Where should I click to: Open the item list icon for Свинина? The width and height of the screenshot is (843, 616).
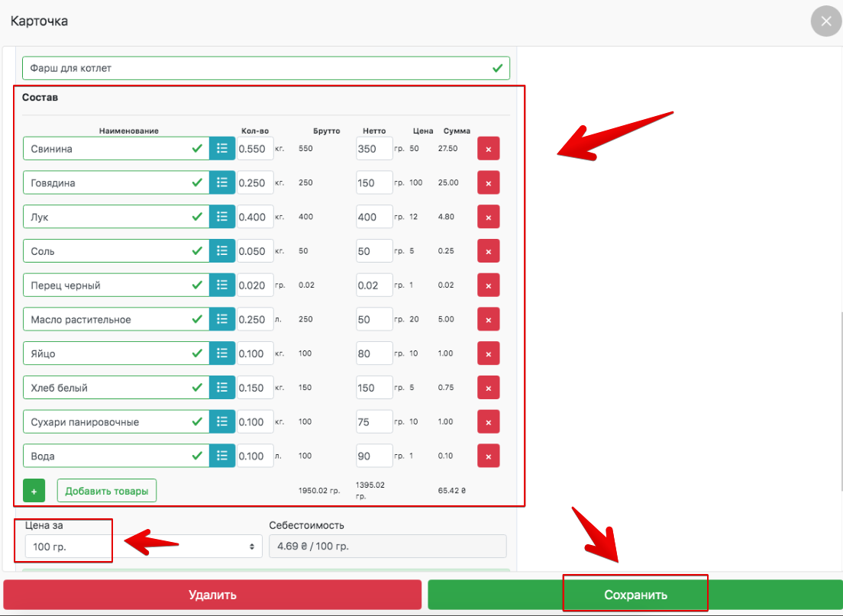pos(222,149)
